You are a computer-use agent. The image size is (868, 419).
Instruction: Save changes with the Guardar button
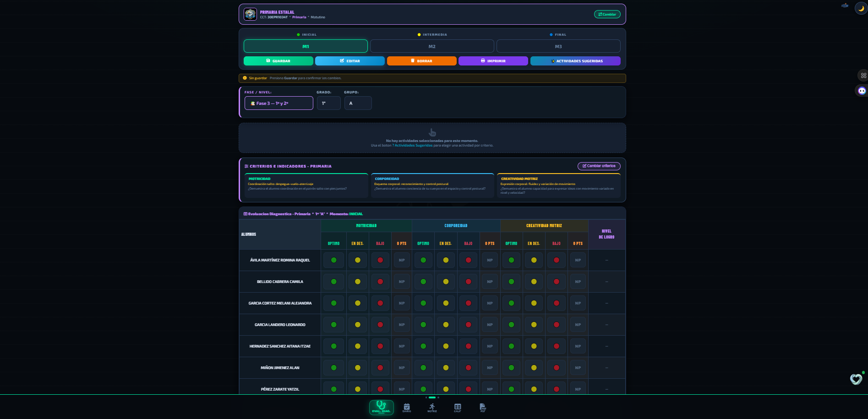(x=278, y=61)
